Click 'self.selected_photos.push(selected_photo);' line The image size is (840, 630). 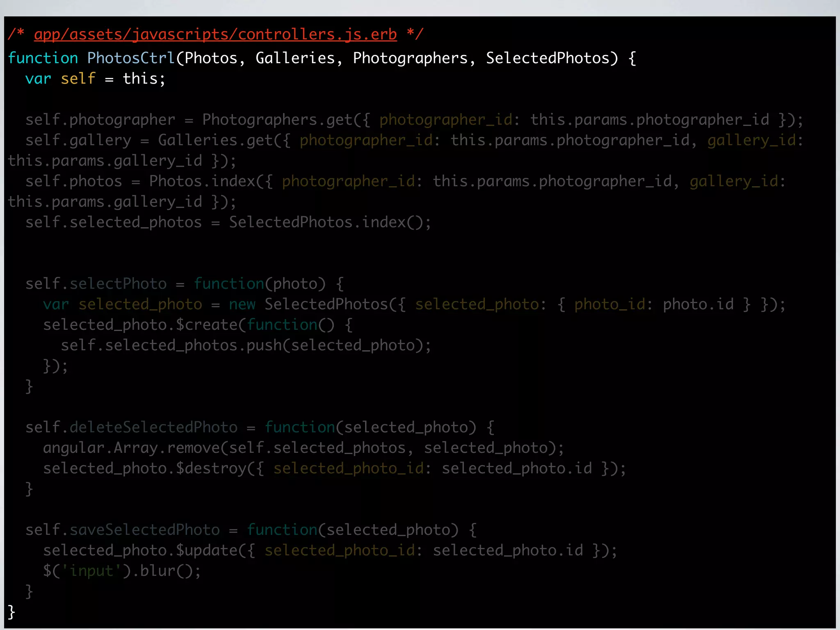(246, 346)
